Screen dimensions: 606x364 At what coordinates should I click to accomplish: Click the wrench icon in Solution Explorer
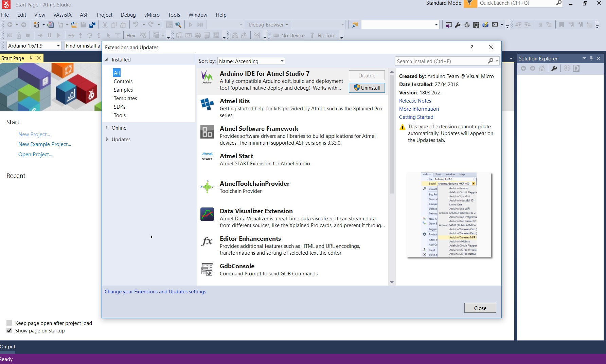[554, 68]
